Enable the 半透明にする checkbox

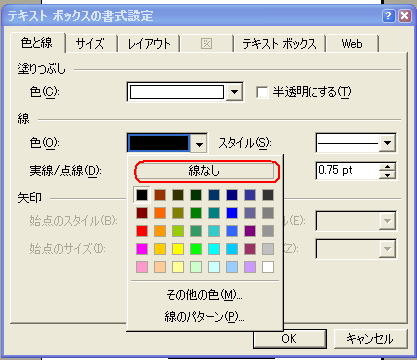(262, 92)
